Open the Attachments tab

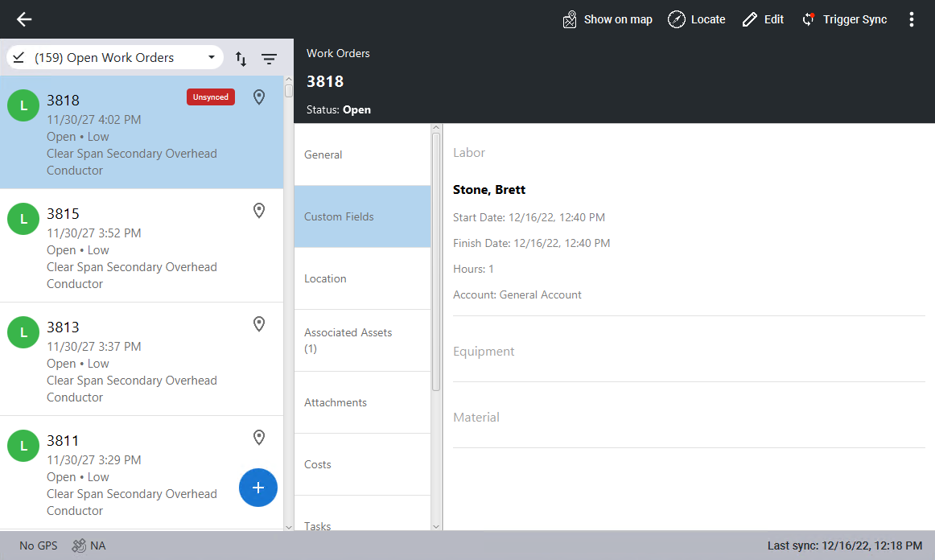362,402
